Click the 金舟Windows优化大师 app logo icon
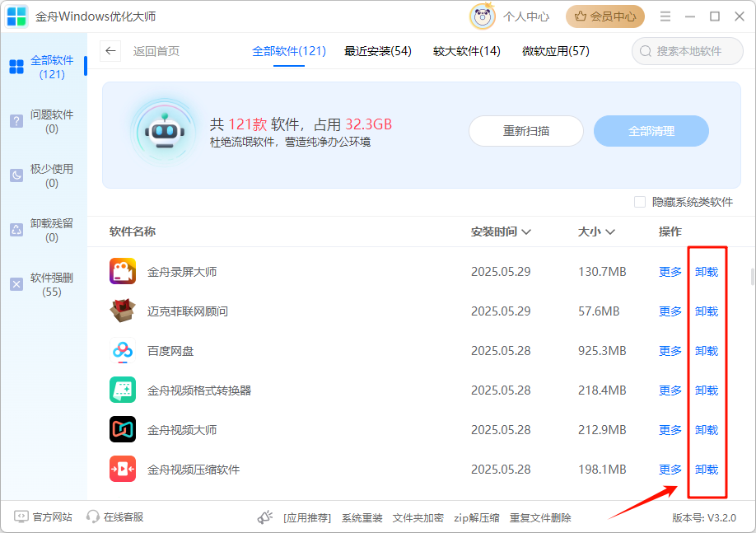Image resolution: width=756 pixels, height=533 pixels. [x=16, y=16]
